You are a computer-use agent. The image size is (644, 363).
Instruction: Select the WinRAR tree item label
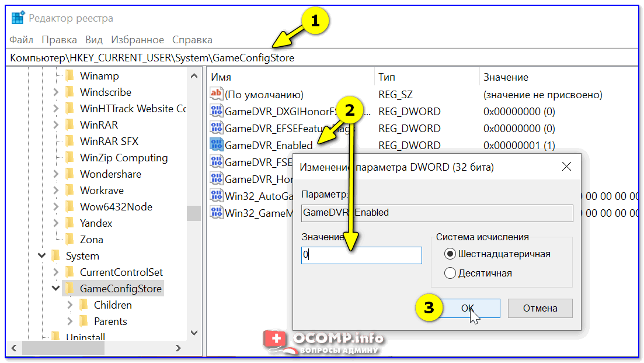[x=99, y=125]
